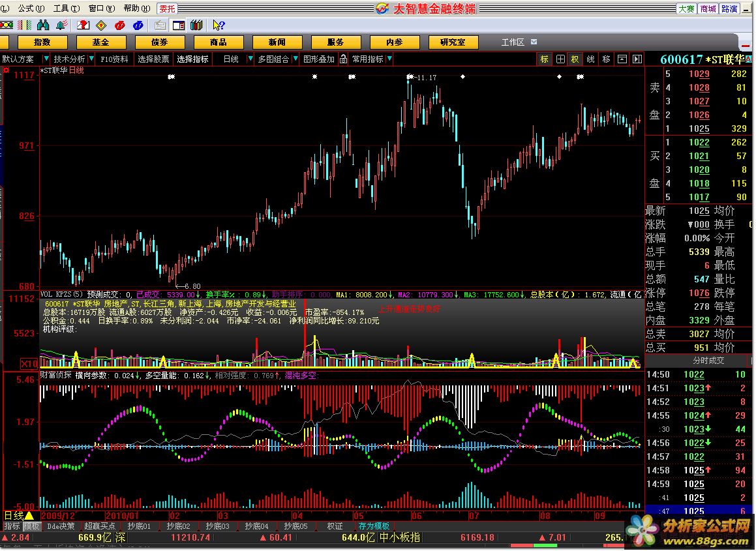This screenshot has width=756, height=551.
Task: Toggle the 权 rights-adjust button
Action: click(575, 59)
